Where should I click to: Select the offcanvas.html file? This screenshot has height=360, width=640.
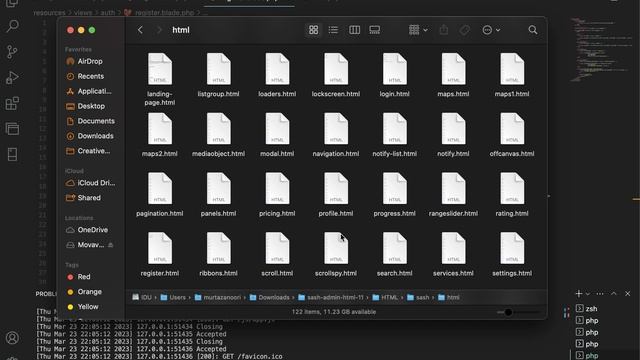[512, 135]
